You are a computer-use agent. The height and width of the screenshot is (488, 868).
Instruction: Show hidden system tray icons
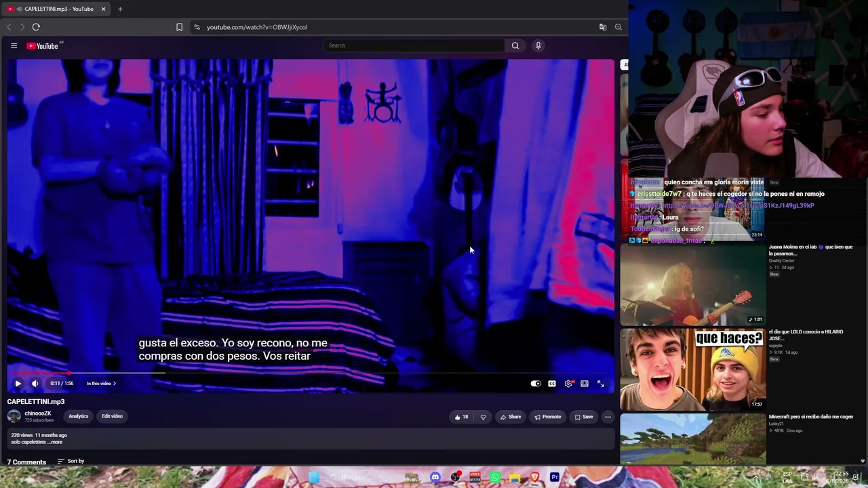pyautogui.click(x=755, y=477)
